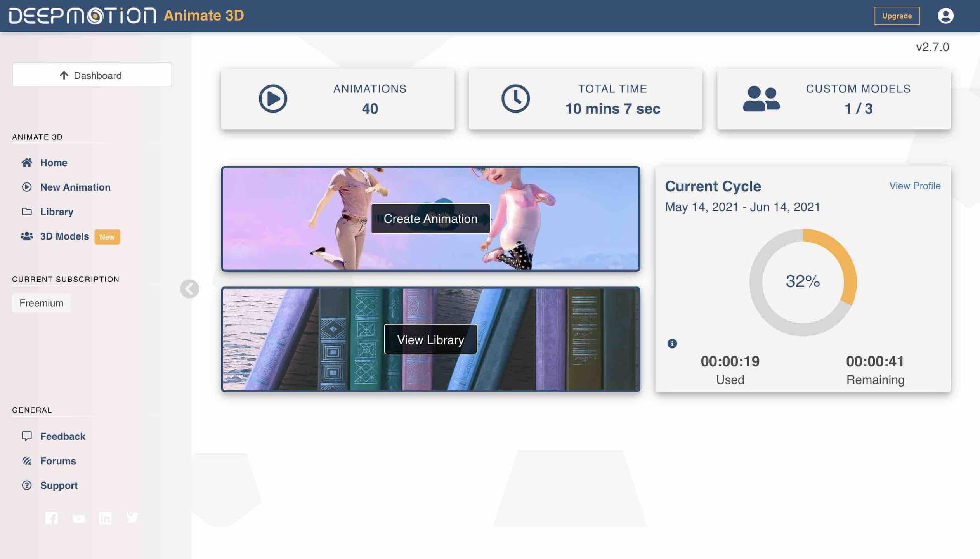The width and height of the screenshot is (980, 559).
Task: Click the Create Animation button
Action: point(430,219)
